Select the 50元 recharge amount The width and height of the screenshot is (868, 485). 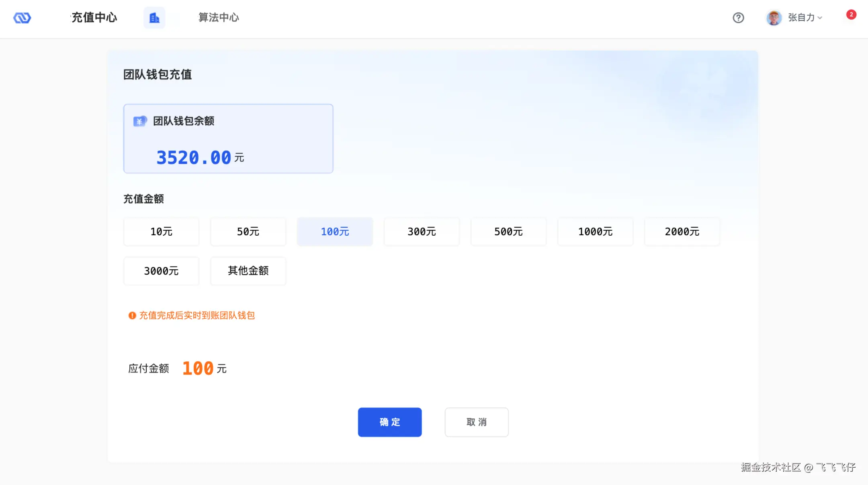(x=248, y=232)
